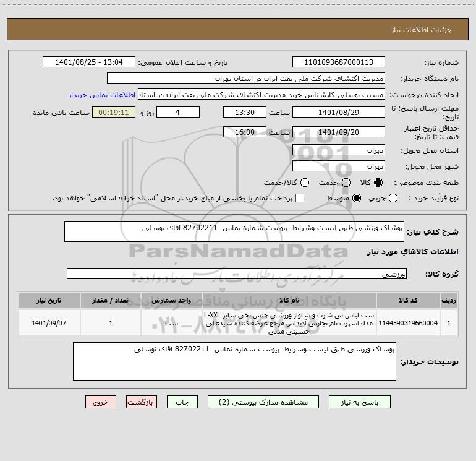This screenshot has height=461, width=476.
Task: Click the شهر محل تحویل field تهران
Action: [339, 166]
